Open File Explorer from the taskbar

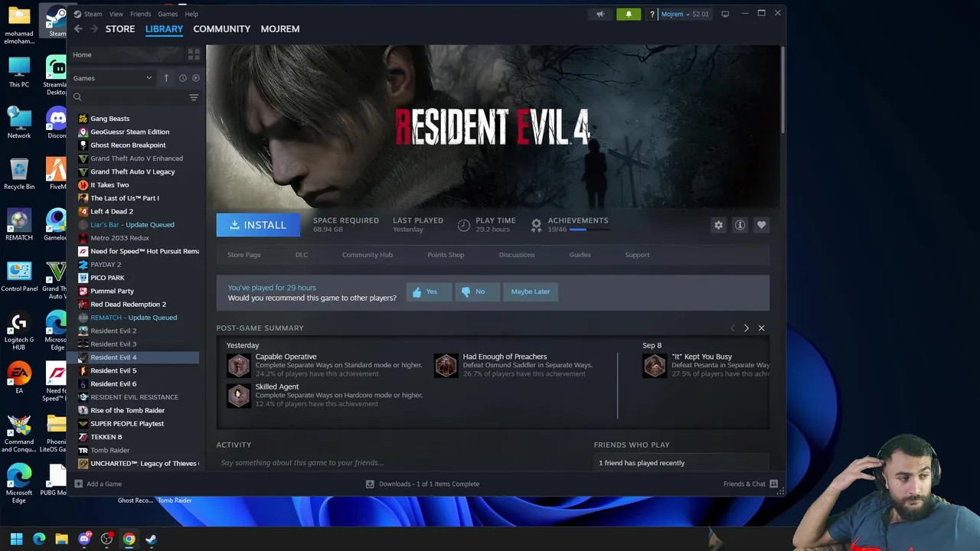[x=61, y=539]
